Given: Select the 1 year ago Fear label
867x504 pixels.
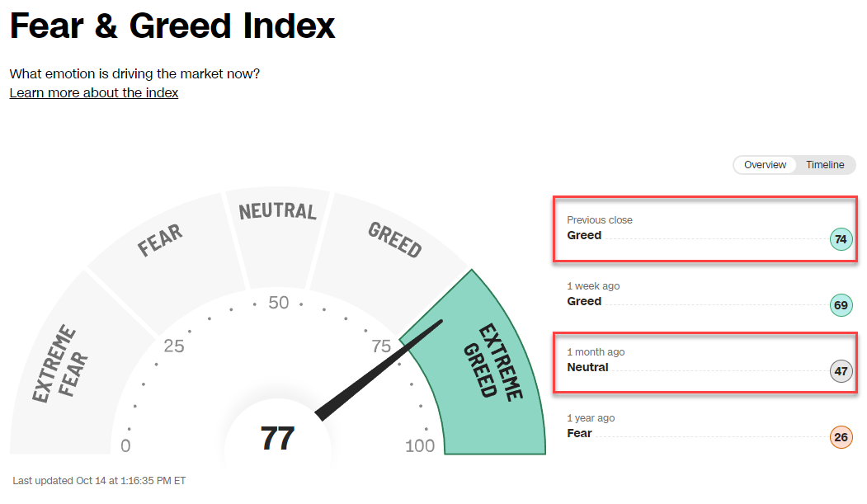Looking at the screenshot, I should click(x=579, y=434).
